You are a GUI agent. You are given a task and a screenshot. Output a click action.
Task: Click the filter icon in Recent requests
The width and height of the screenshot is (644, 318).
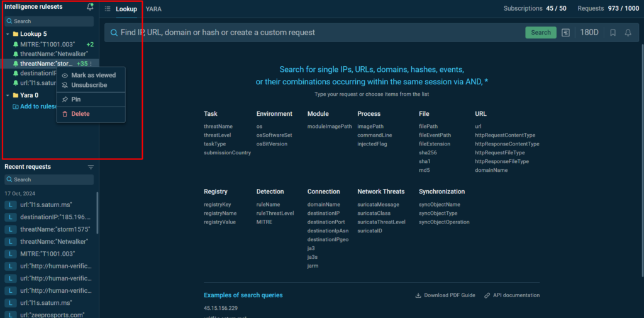coord(91,167)
